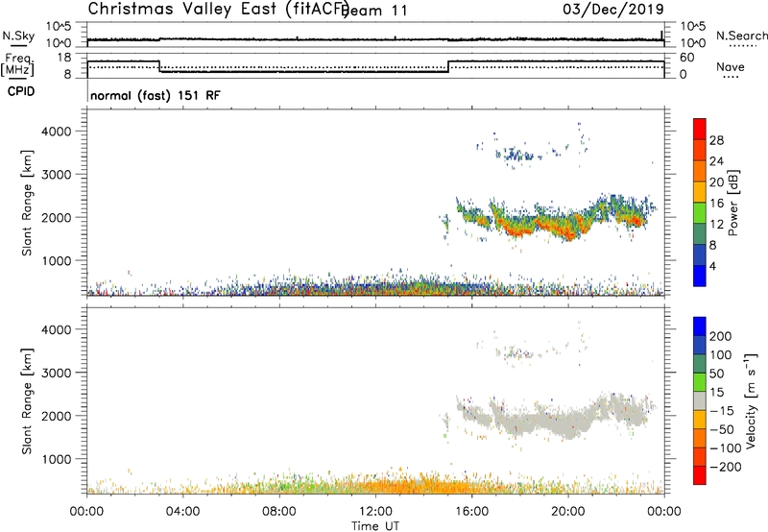
Task: Click the '20:00' time tick label
Action: 567,512
